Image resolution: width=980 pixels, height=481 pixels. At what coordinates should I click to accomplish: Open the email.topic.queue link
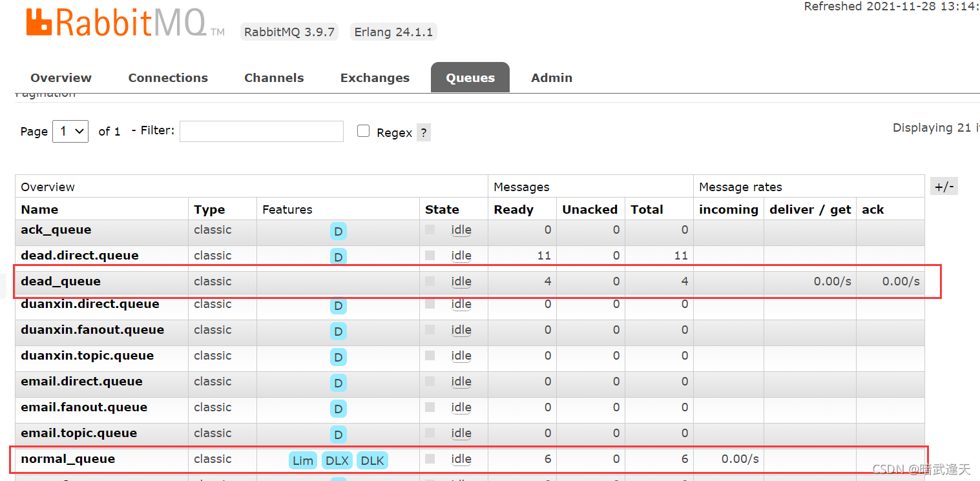[x=79, y=433]
